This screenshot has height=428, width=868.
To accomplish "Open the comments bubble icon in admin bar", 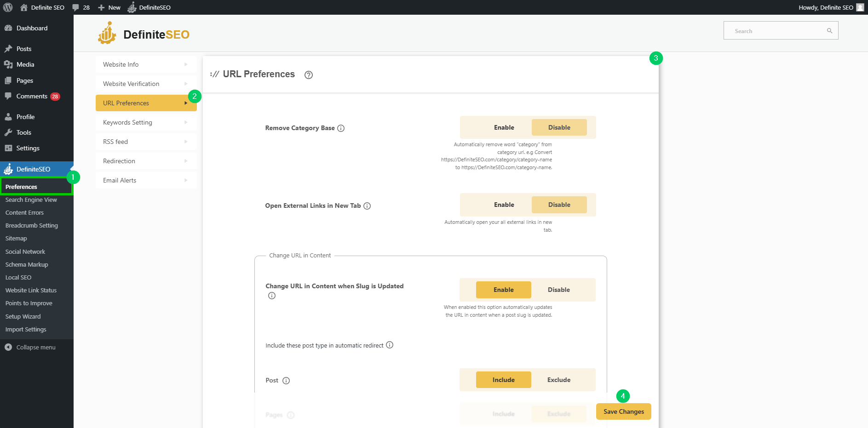I will [x=76, y=7].
